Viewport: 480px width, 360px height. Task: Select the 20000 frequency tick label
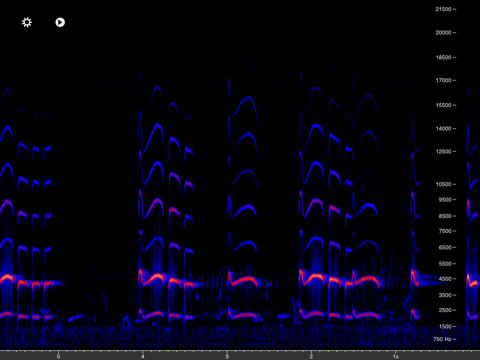(x=443, y=33)
